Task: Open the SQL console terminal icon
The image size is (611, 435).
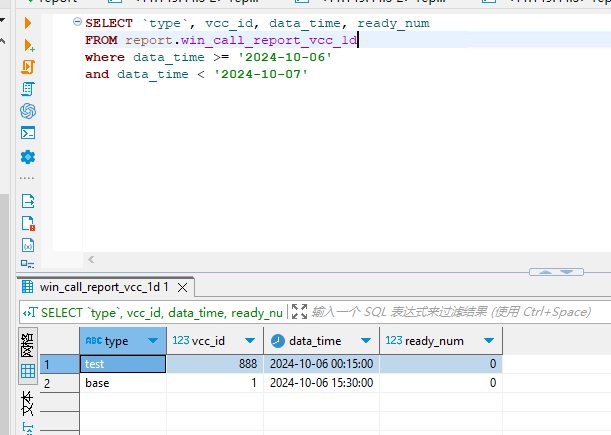Action: 28,133
